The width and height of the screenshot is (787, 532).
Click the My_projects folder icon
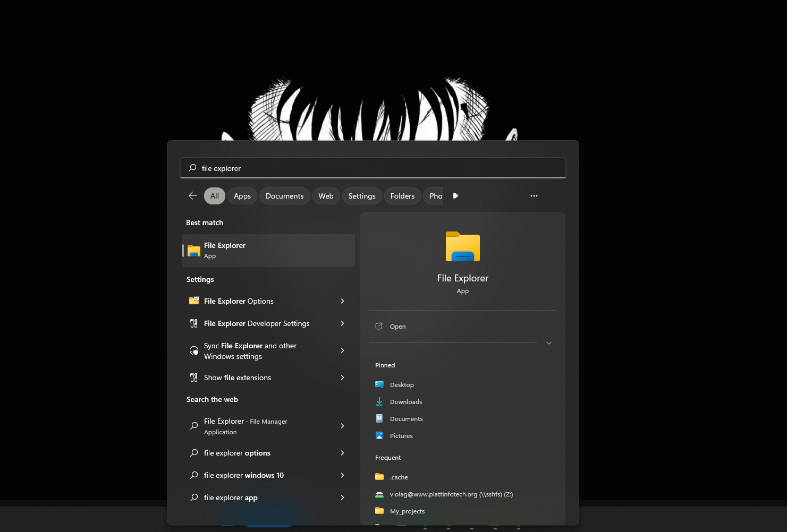(379, 511)
